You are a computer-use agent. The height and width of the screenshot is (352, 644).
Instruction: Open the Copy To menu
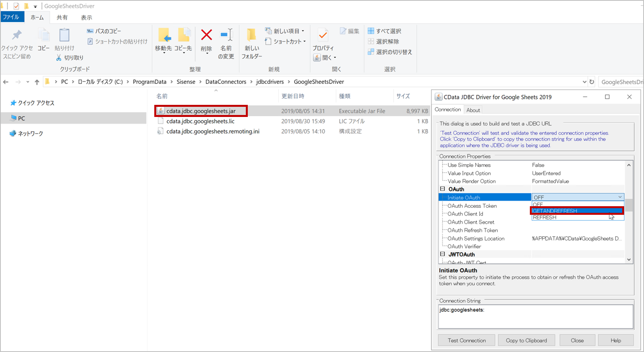pos(183,41)
